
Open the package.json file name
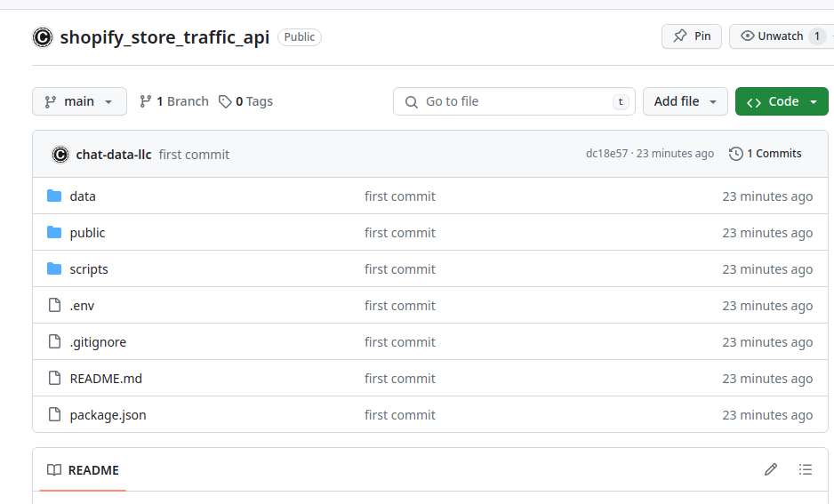108,415
